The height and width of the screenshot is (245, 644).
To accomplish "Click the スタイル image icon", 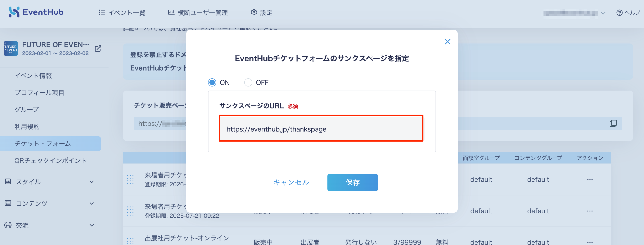I will coord(8,181).
